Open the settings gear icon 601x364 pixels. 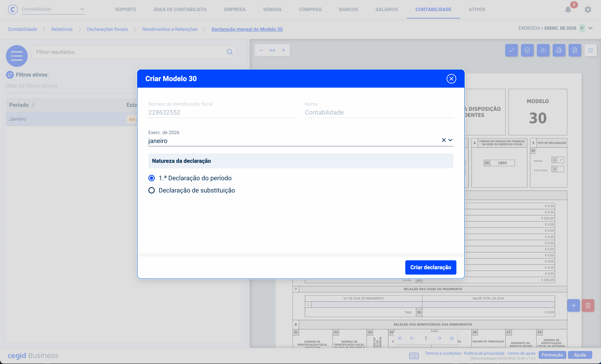pos(588,10)
